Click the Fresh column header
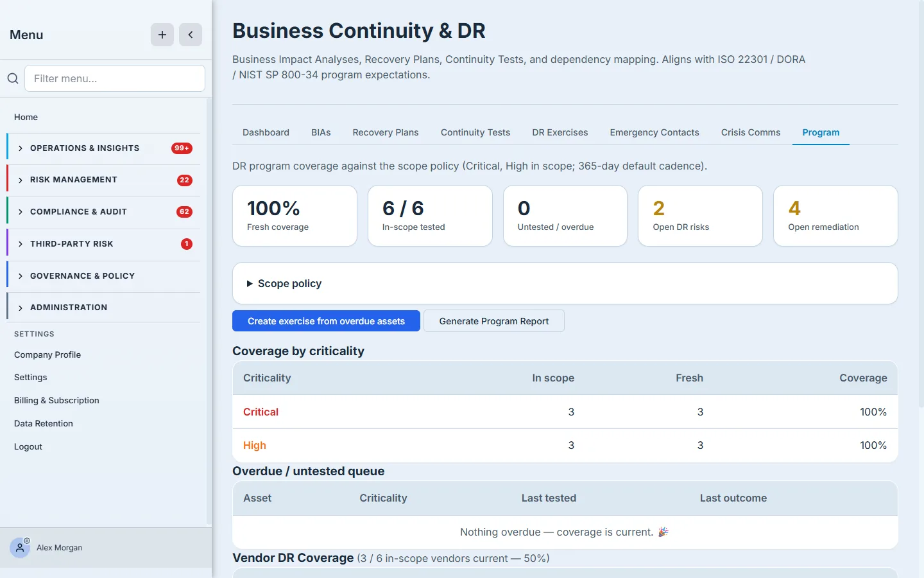Image resolution: width=924 pixels, height=578 pixels. pos(689,378)
